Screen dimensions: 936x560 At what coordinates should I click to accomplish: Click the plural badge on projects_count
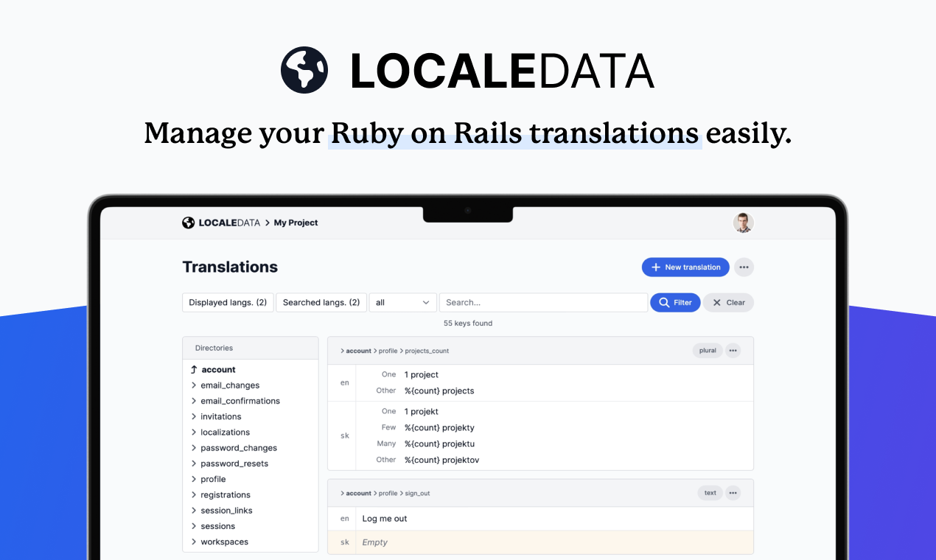click(707, 350)
